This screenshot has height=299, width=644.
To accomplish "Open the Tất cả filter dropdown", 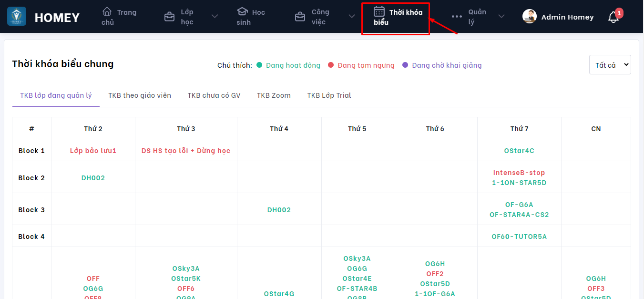I will [610, 65].
